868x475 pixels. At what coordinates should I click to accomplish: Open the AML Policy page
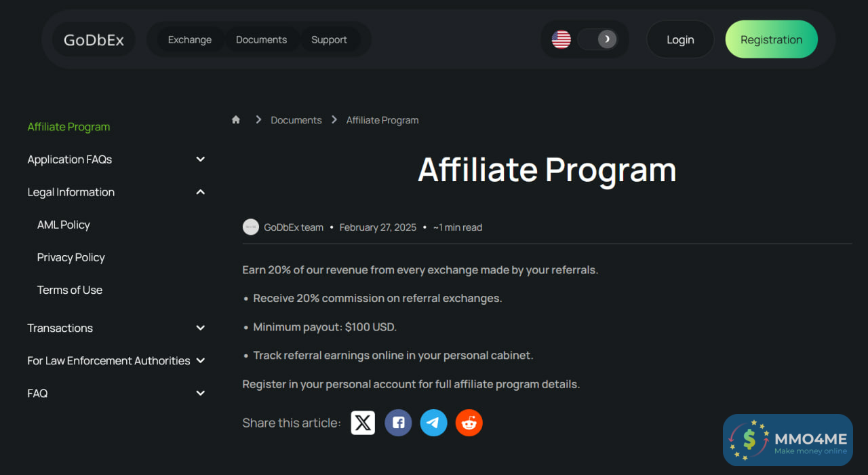tap(63, 225)
